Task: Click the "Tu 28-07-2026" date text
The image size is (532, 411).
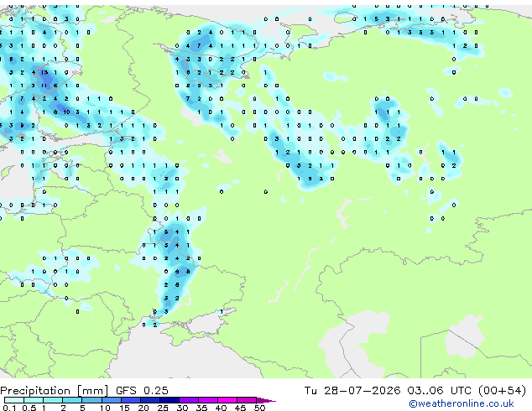Action: click(352, 391)
